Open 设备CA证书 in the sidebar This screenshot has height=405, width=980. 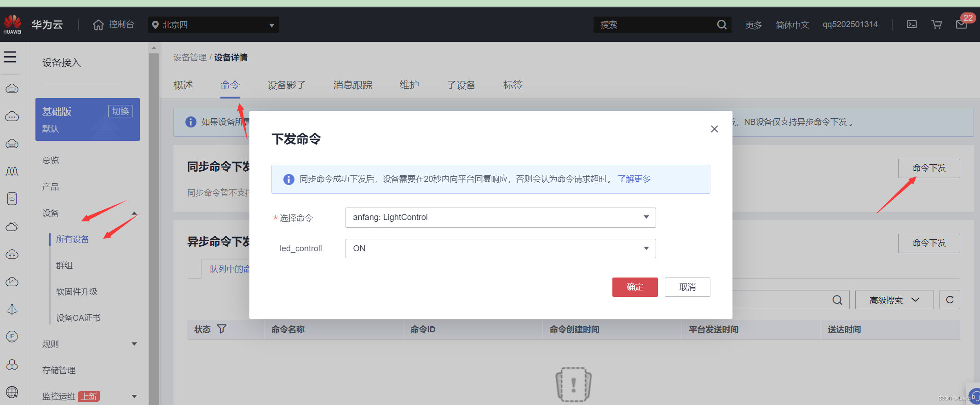click(x=78, y=318)
